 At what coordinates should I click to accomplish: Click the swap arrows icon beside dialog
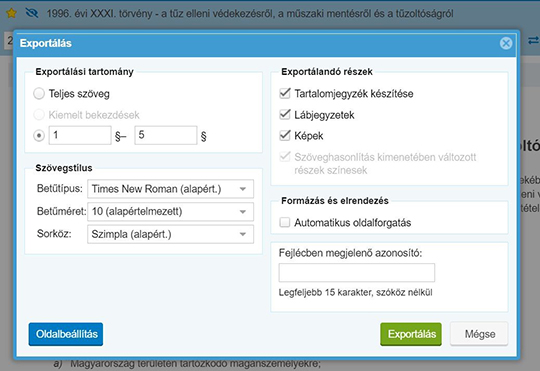click(x=533, y=40)
